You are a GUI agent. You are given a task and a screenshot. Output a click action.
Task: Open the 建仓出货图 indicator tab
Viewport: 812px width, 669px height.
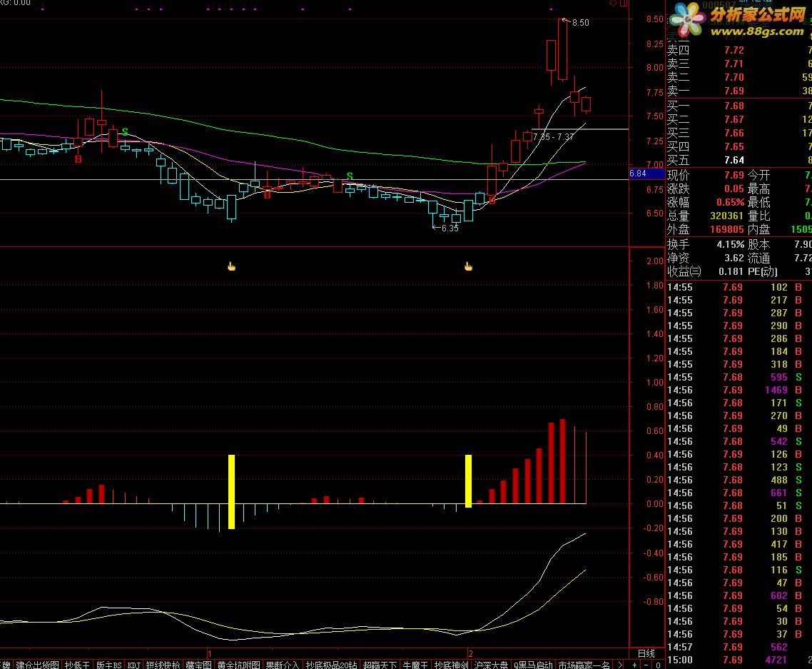click(37, 665)
